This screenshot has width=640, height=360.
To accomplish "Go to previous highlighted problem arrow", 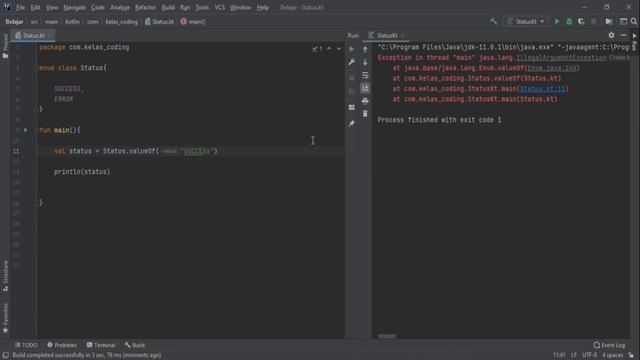I will [x=329, y=49].
